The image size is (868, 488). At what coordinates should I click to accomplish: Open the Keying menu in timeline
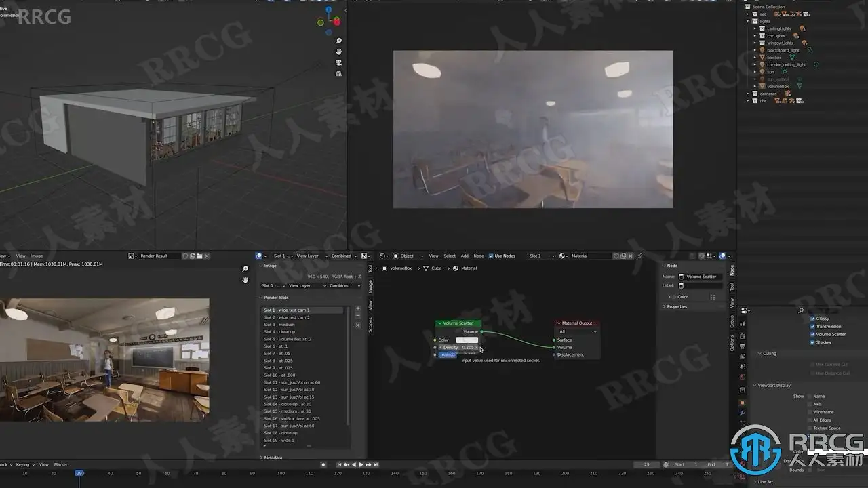click(x=24, y=464)
